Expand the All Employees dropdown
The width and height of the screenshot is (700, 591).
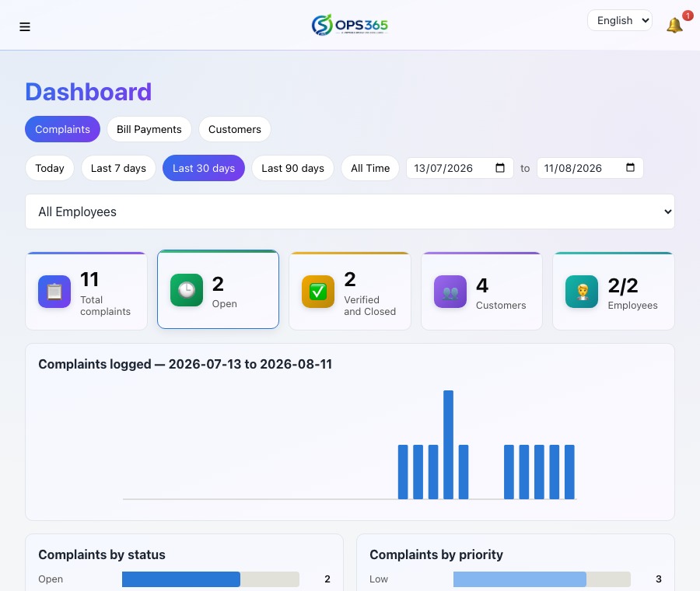click(349, 212)
